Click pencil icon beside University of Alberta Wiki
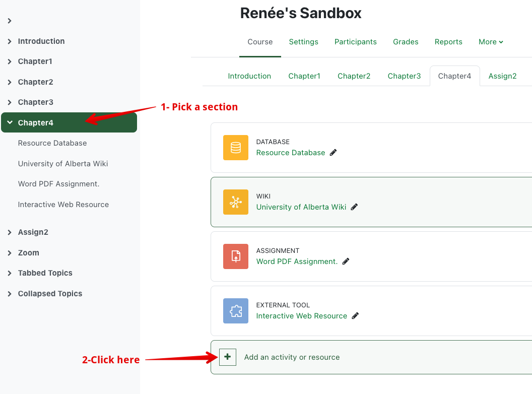The height and width of the screenshot is (394, 532). (x=354, y=207)
